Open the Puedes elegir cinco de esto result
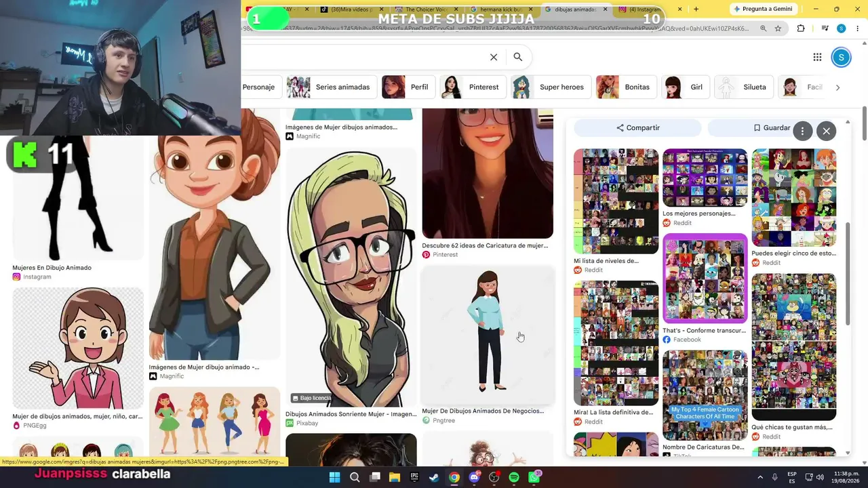 [x=794, y=197]
